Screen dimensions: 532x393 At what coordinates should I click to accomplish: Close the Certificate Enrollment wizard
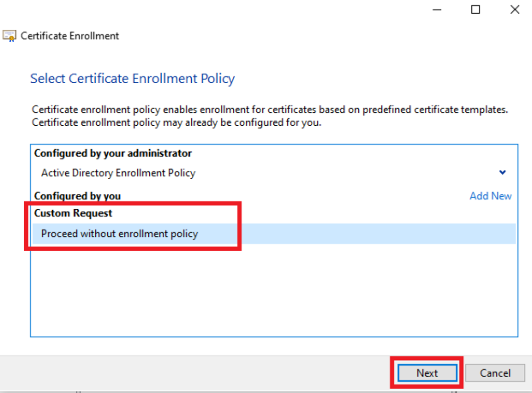click(x=515, y=9)
